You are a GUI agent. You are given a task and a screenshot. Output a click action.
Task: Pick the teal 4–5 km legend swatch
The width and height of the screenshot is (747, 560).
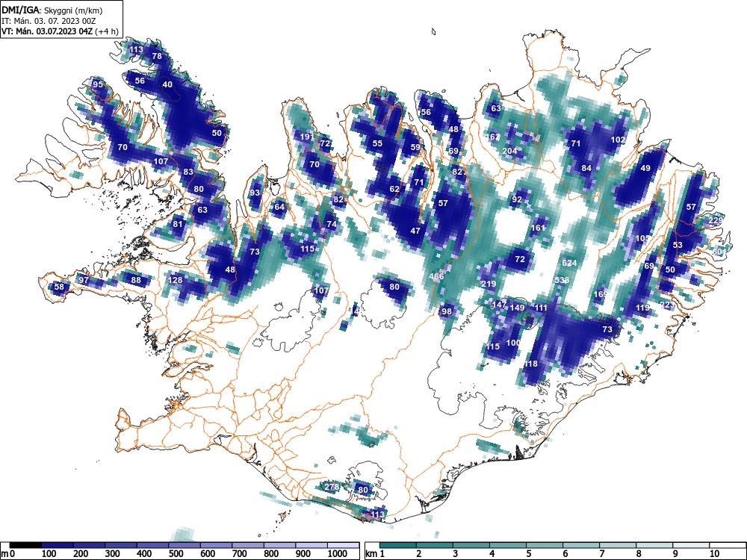click(x=508, y=545)
